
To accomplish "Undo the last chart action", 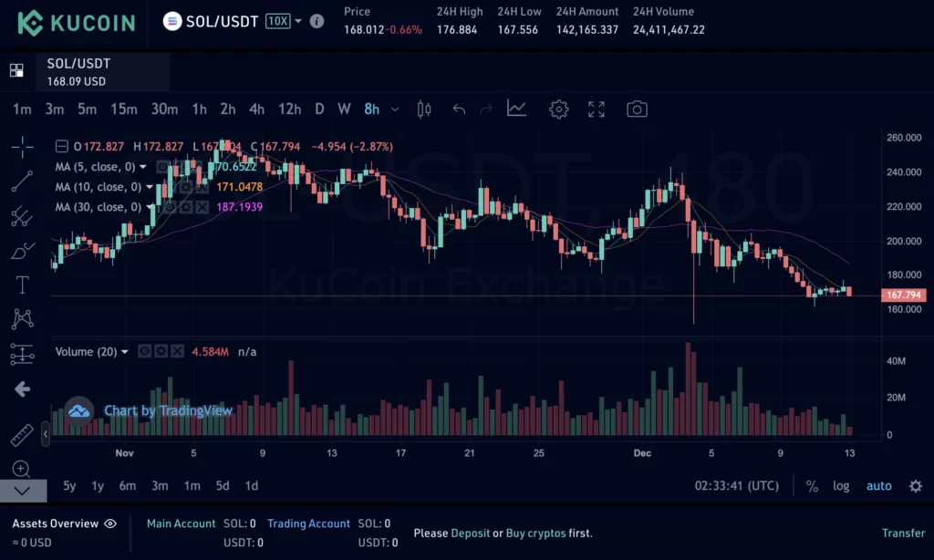I will click(x=459, y=109).
